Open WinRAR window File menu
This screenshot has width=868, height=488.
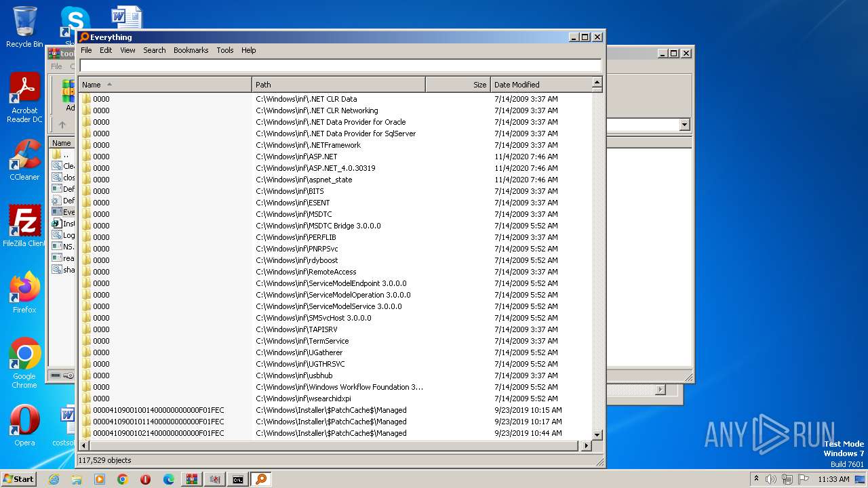click(x=56, y=66)
